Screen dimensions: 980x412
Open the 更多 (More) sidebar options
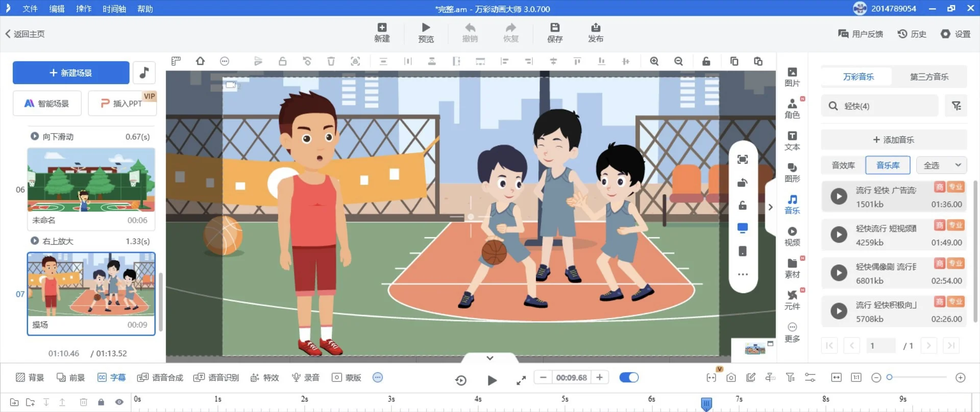[792, 332]
